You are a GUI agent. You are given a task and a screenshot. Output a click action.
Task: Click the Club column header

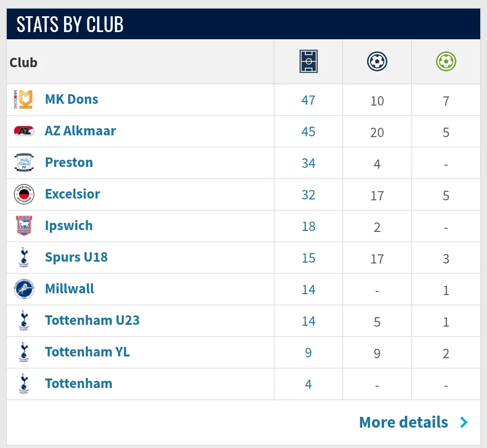tap(23, 62)
